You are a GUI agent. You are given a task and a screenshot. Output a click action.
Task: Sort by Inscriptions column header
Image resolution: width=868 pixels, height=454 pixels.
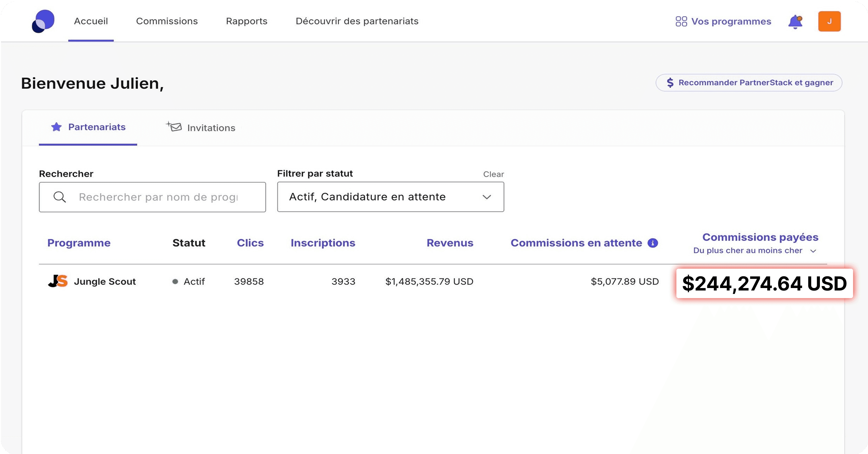point(323,243)
